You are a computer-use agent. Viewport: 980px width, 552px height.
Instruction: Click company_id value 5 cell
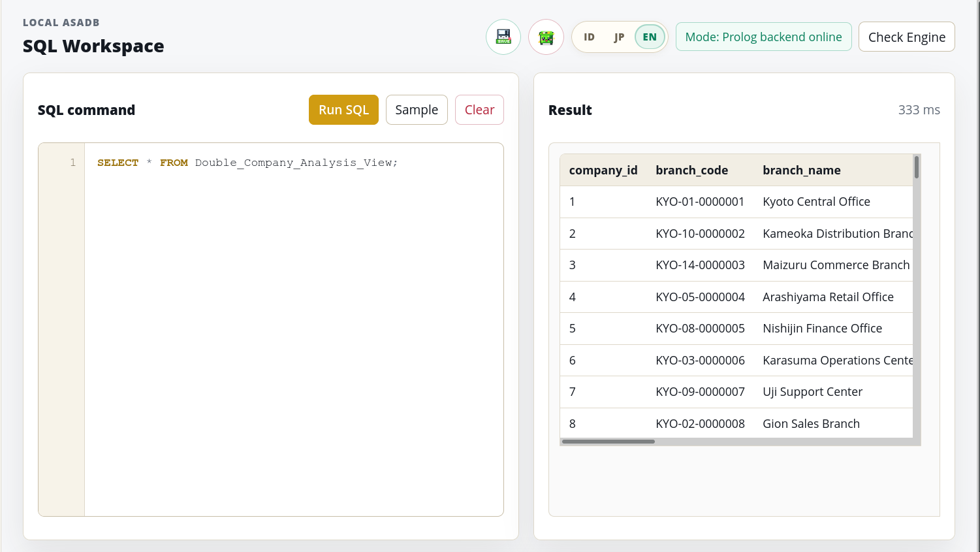tap(603, 329)
